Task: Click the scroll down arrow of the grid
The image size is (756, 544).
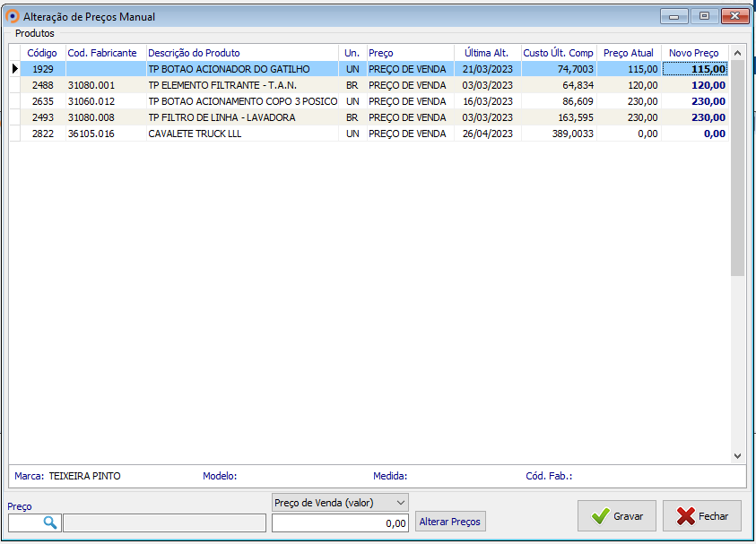Action: (737, 455)
